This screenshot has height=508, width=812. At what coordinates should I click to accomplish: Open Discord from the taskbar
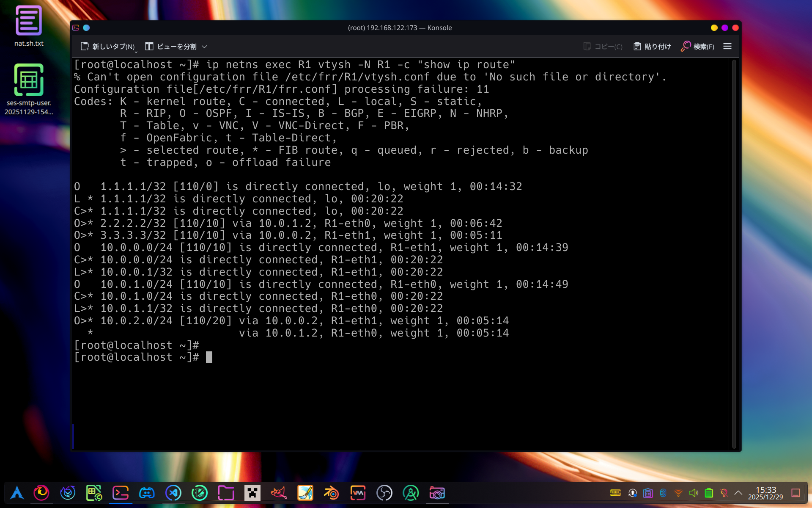147,493
